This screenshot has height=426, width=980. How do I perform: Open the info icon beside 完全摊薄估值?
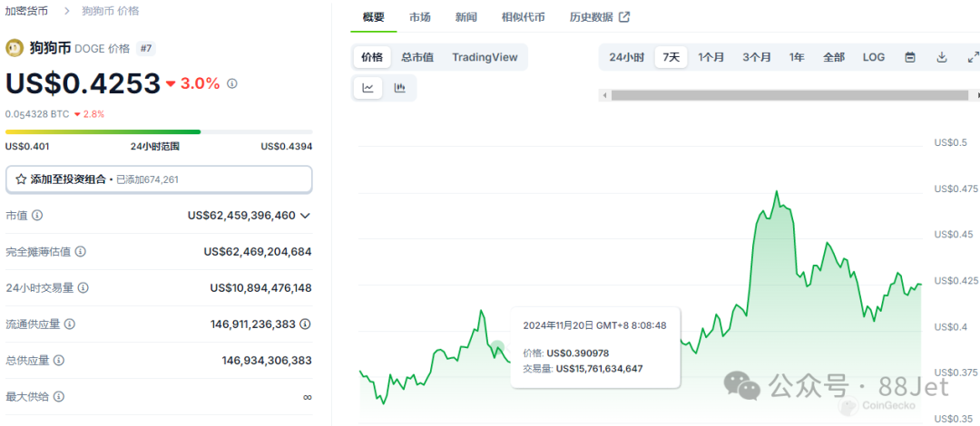[x=81, y=252]
